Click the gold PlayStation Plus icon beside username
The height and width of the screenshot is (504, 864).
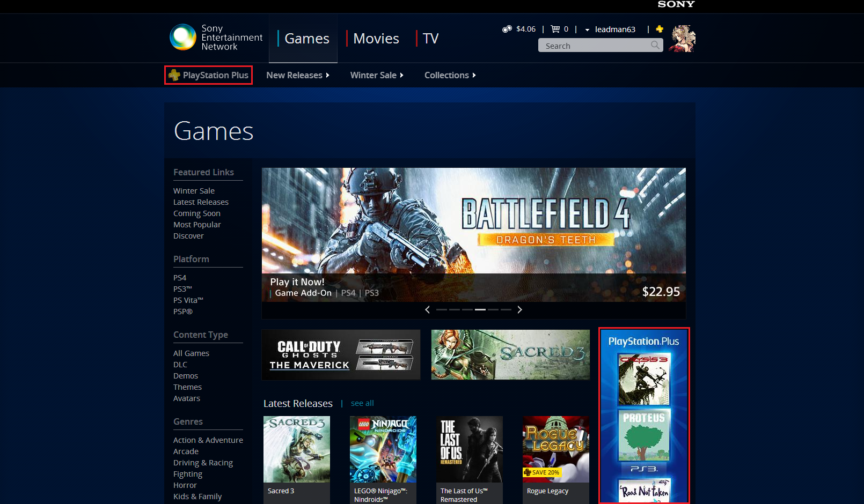pos(660,29)
